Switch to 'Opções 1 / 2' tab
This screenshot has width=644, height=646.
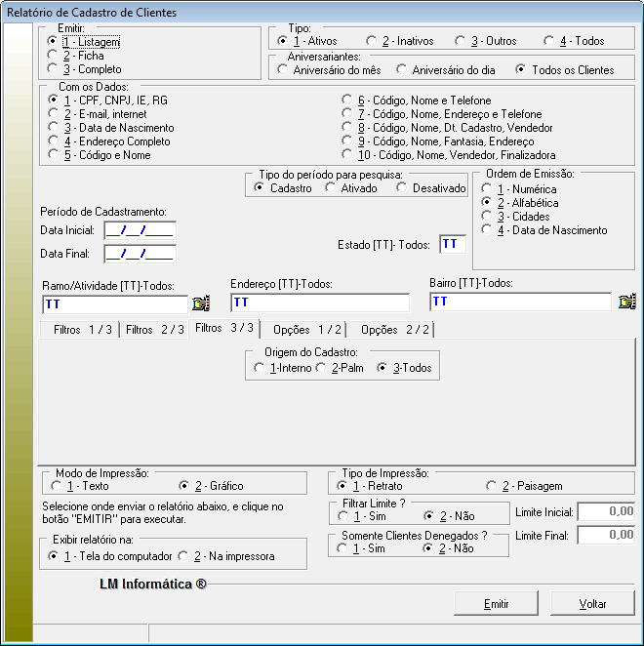(306, 330)
